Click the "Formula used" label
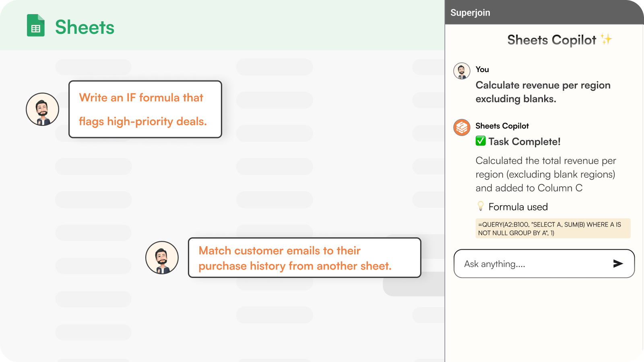 pyautogui.click(x=518, y=207)
